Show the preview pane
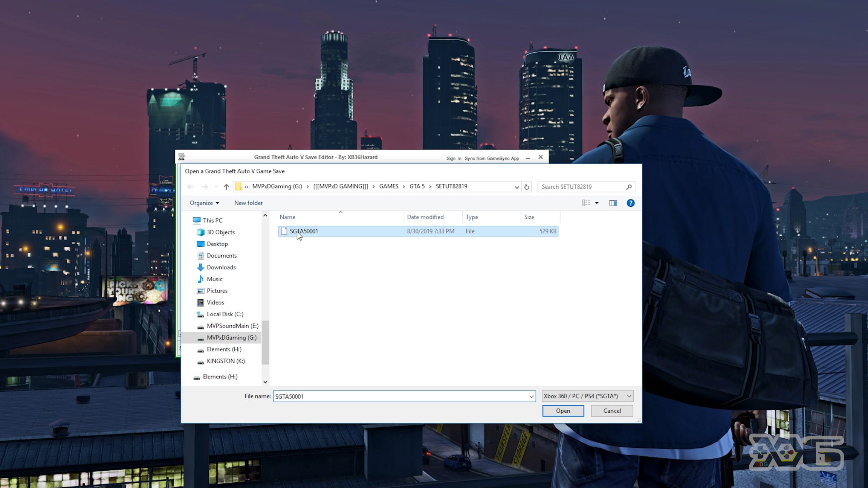868x488 pixels. (x=613, y=203)
